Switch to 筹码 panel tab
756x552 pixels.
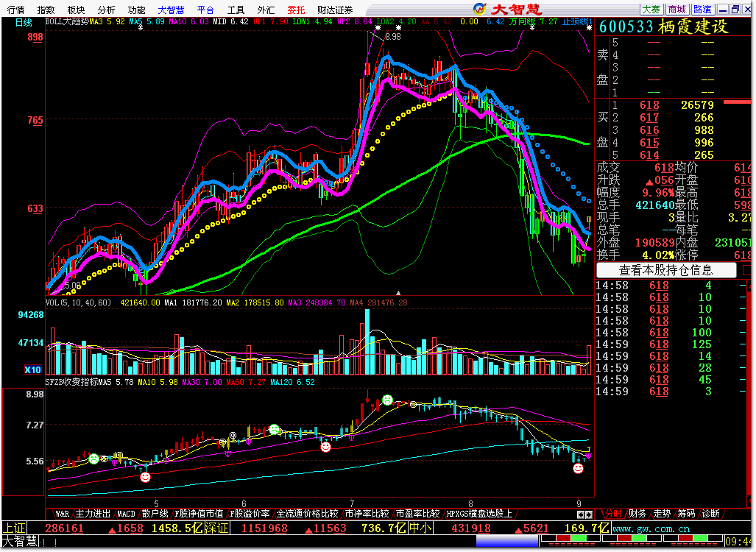pyautogui.click(x=687, y=514)
